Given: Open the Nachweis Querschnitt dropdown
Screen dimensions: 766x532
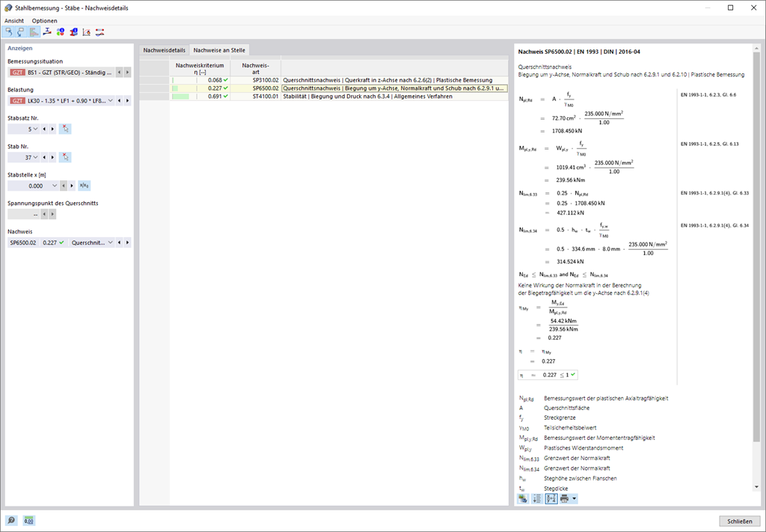Looking at the screenshot, I should 111,242.
